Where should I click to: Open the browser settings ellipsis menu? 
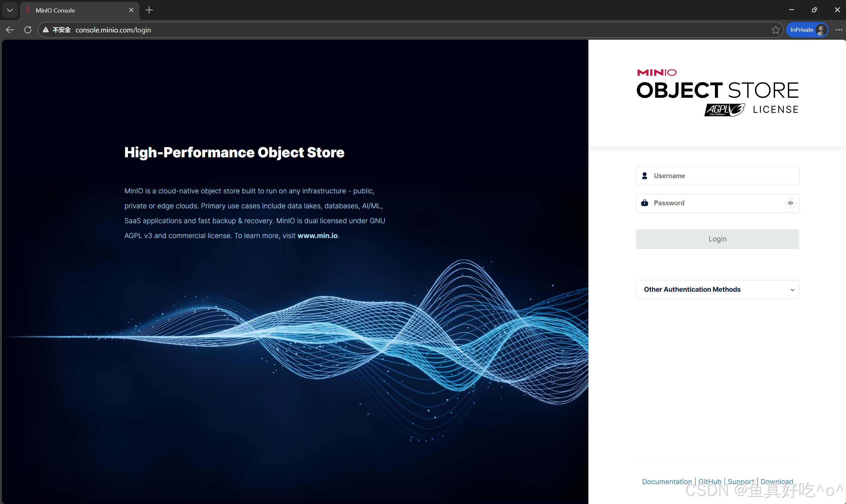coord(838,30)
